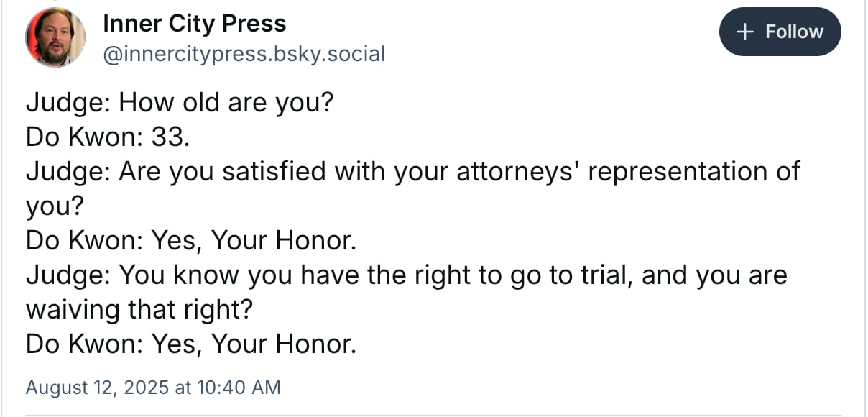Viewport: 868px width, 417px height.
Task: Click the @innercitypress.bsky.social handle
Action: pos(244,54)
